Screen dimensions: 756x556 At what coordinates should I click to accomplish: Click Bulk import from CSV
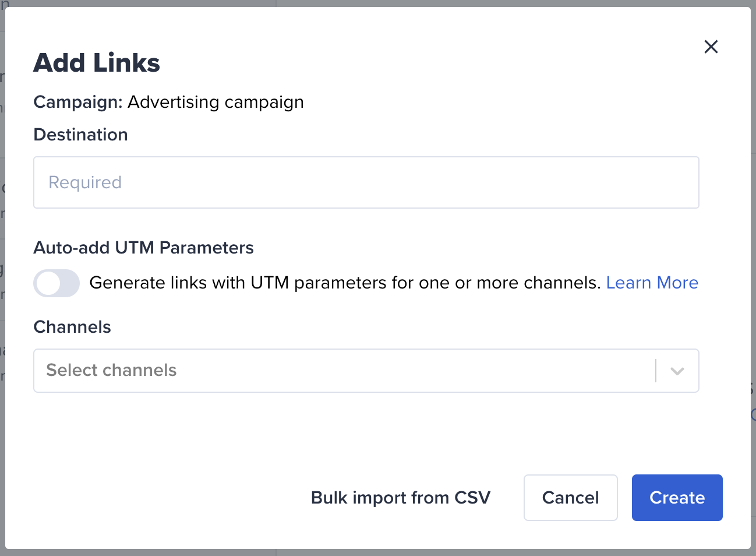[401, 497]
